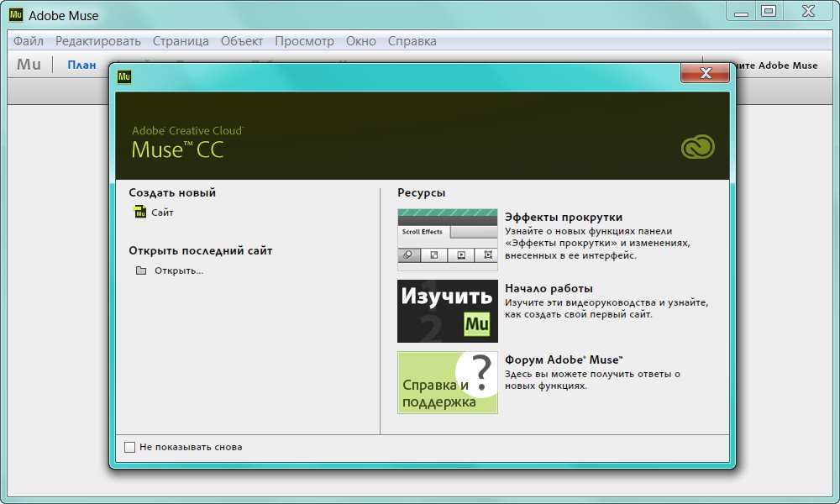Open the Окно menu
The width and height of the screenshot is (840, 504).
(x=360, y=41)
